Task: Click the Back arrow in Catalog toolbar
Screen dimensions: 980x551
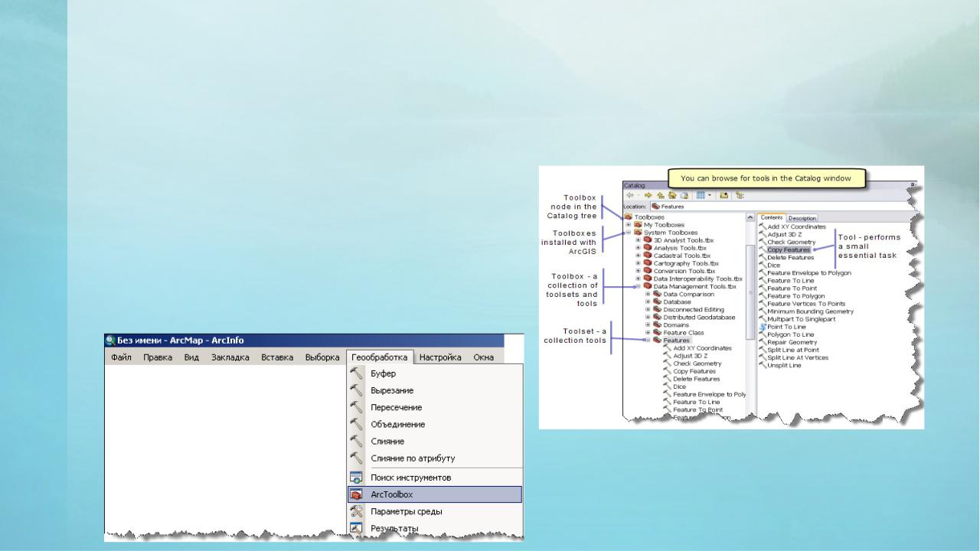Action: point(629,195)
